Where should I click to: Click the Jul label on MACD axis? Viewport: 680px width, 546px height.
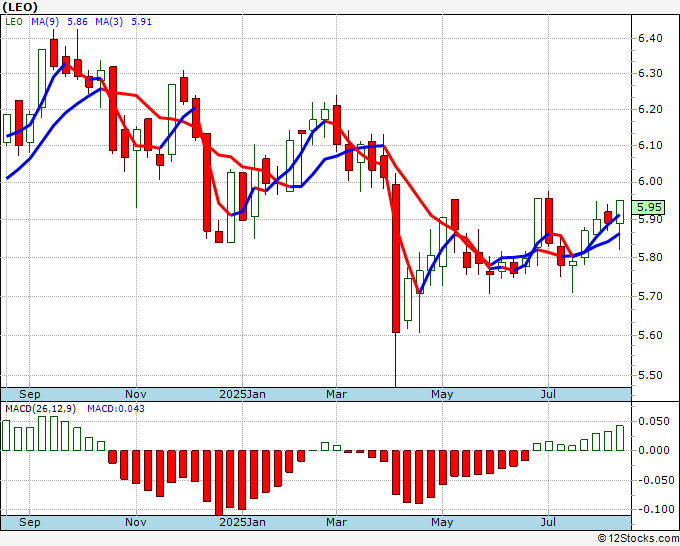coord(549,522)
